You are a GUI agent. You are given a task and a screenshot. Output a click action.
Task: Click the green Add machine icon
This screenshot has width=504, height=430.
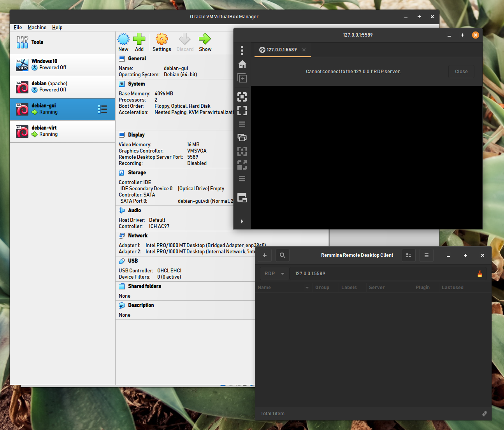(x=139, y=42)
